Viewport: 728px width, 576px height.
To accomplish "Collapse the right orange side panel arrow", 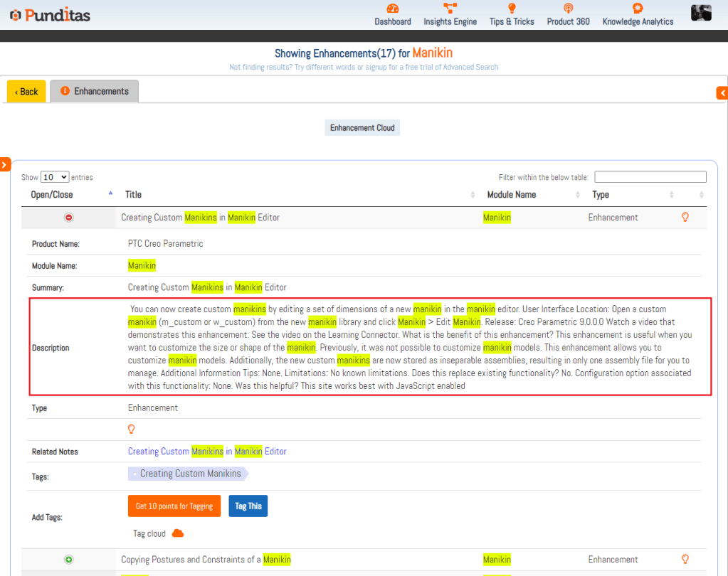I will (722, 93).
